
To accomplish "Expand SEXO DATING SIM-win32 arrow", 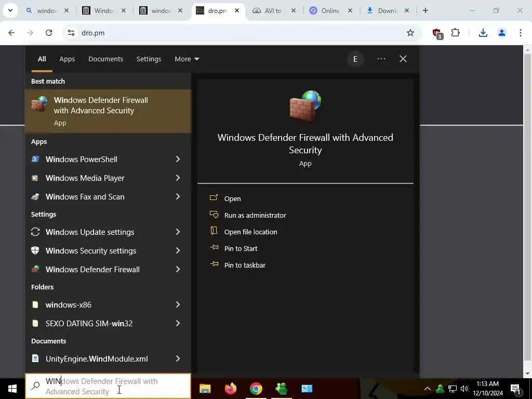I will pyautogui.click(x=178, y=323).
